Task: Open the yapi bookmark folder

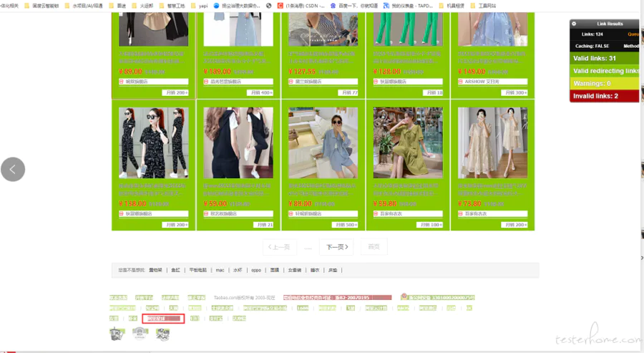Action: point(199,6)
